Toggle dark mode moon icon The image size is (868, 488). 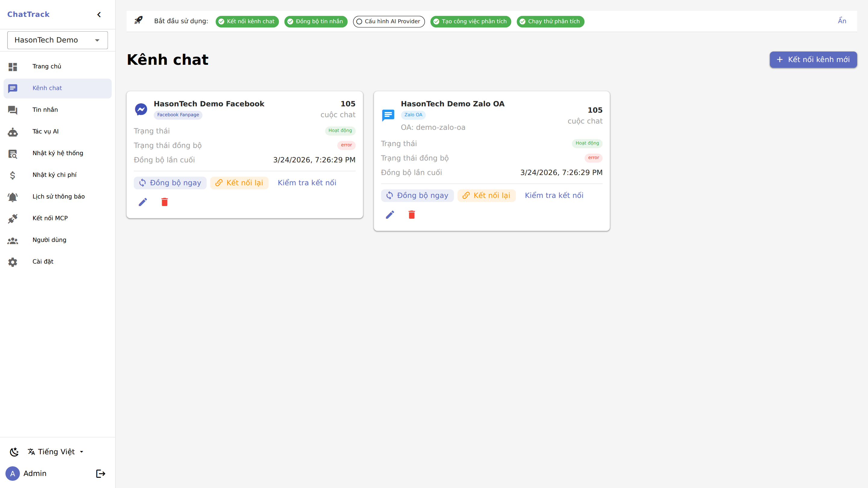click(14, 452)
